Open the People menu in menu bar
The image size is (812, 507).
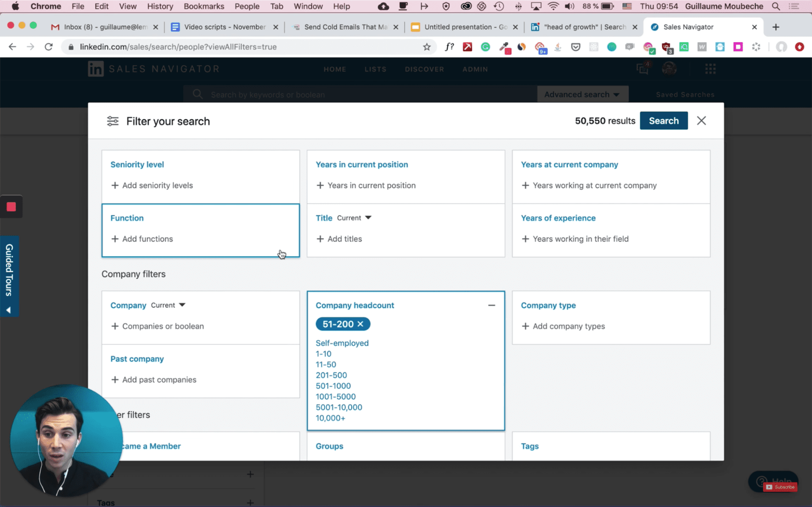[x=247, y=6]
